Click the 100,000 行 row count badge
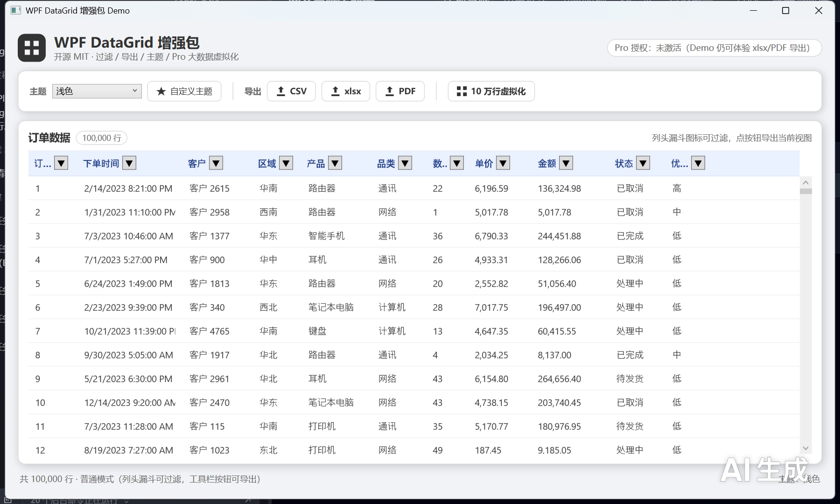840x504 pixels. point(102,138)
